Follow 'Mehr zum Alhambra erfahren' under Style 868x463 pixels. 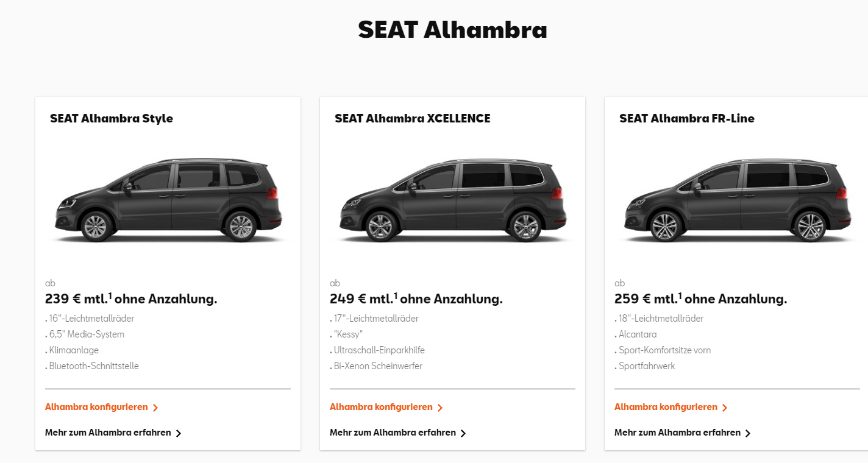(108, 433)
